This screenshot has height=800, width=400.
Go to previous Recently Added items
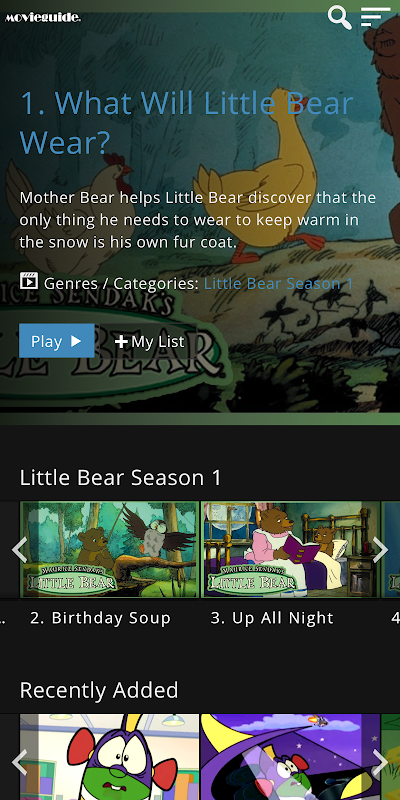coord(19,762)
